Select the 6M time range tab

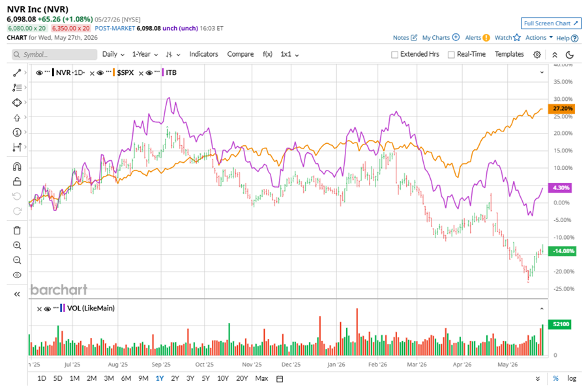coord(126,378)
